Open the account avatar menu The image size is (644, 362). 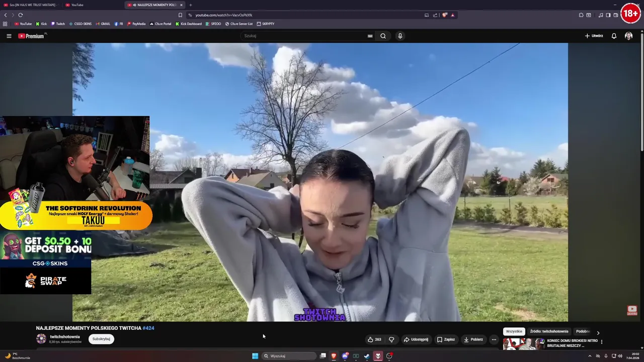click(x=628, y=36)
